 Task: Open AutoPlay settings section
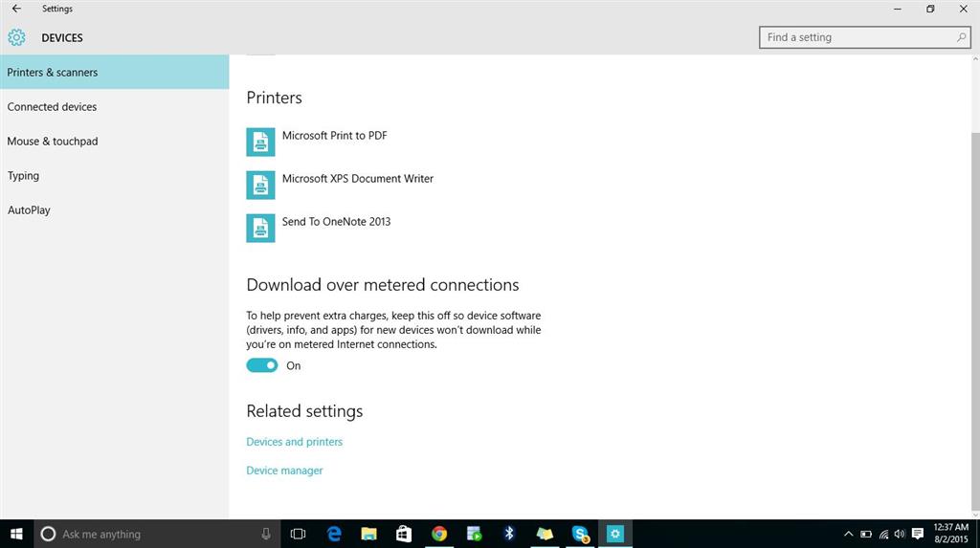[x=115, y=210]
